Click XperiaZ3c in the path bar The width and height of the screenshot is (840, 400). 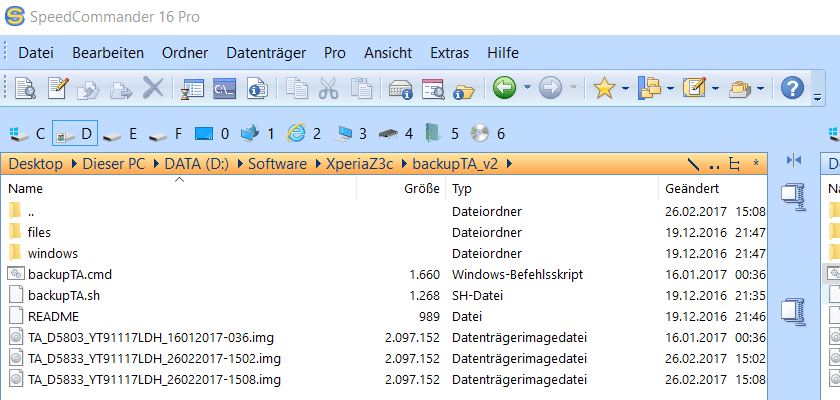359,164
